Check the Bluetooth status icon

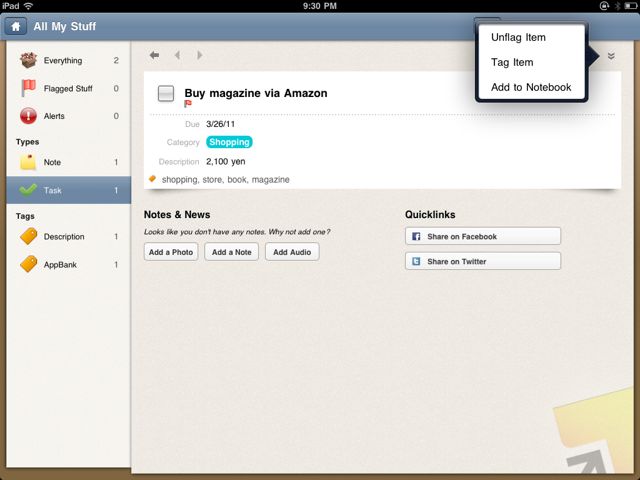coord(618,6)
